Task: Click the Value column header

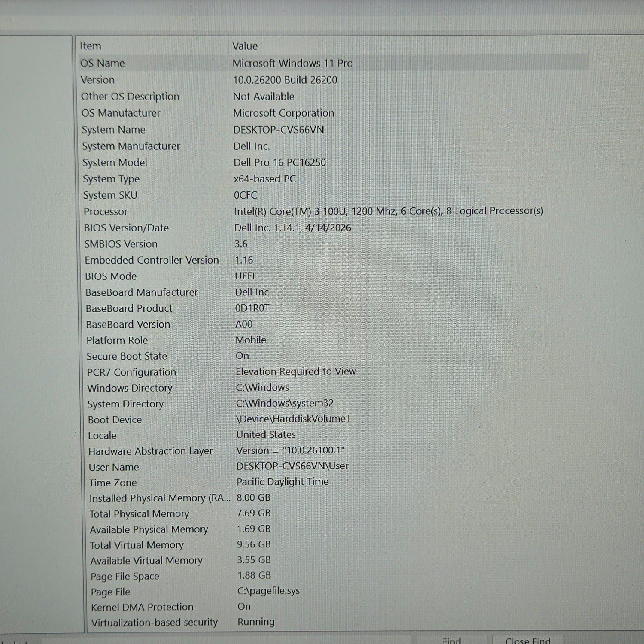Action: click(x=245, y=46)
